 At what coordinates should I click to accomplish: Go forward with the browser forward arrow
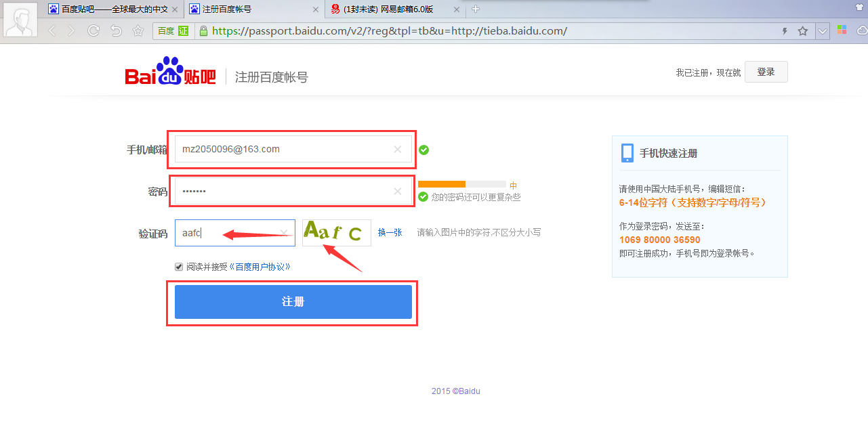click(x=72, y=30)
